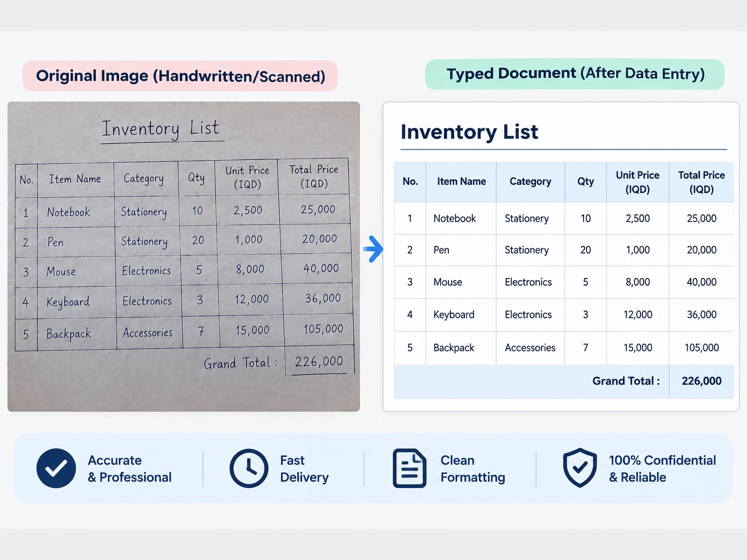Click Category header in typed table
Screen dimensions: 747x560
[x=530, y=181]
